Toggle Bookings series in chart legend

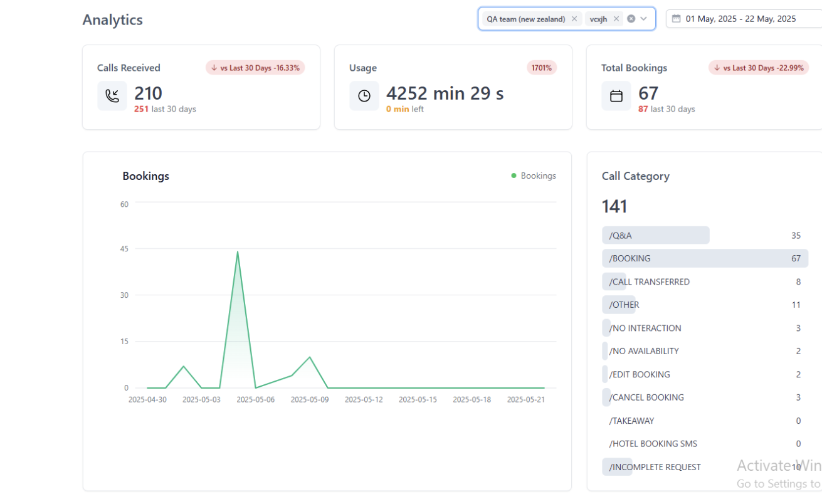pos(534,176)
